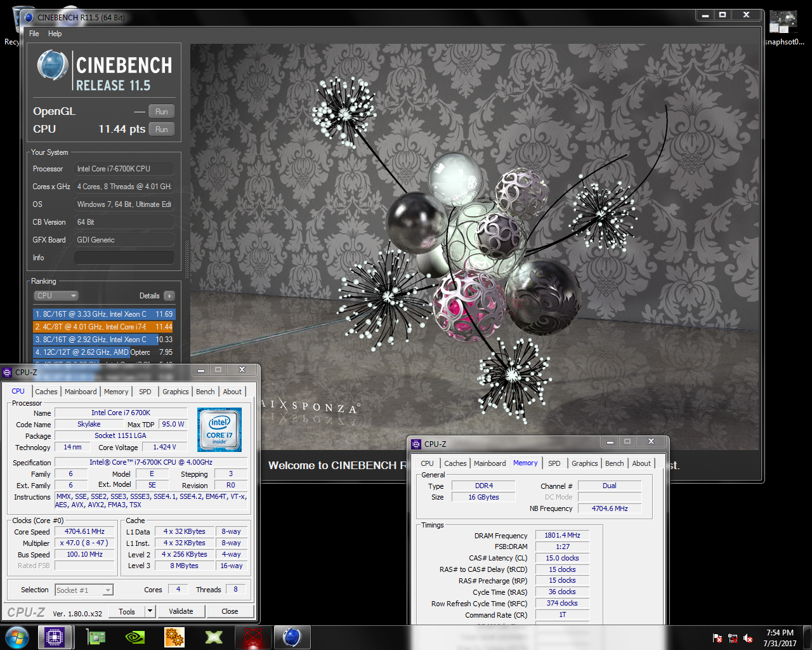Click the GFX Board value GDI Generic
812x650 pixels.
(x=124, y=240)
